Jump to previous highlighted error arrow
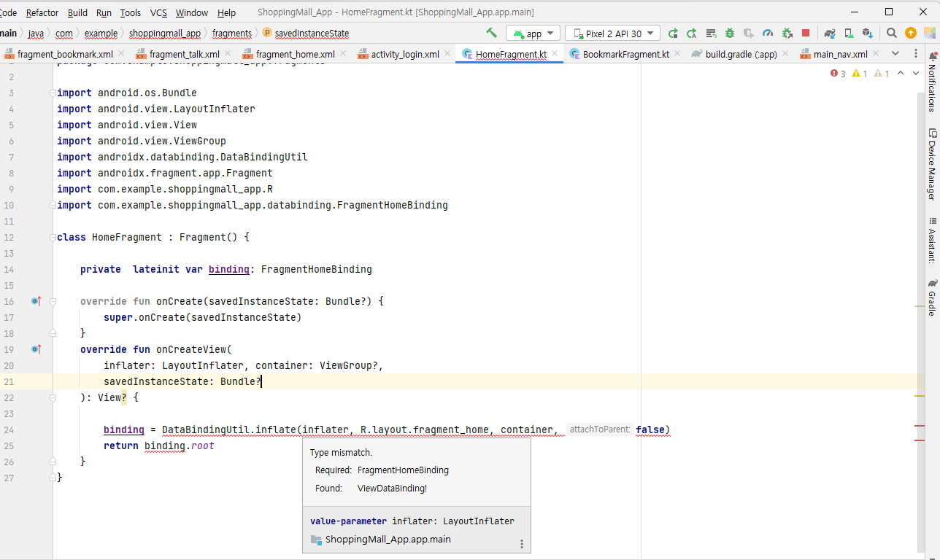Image resolution: width=940 pixels, height=560 pixels. coord(901,74)
